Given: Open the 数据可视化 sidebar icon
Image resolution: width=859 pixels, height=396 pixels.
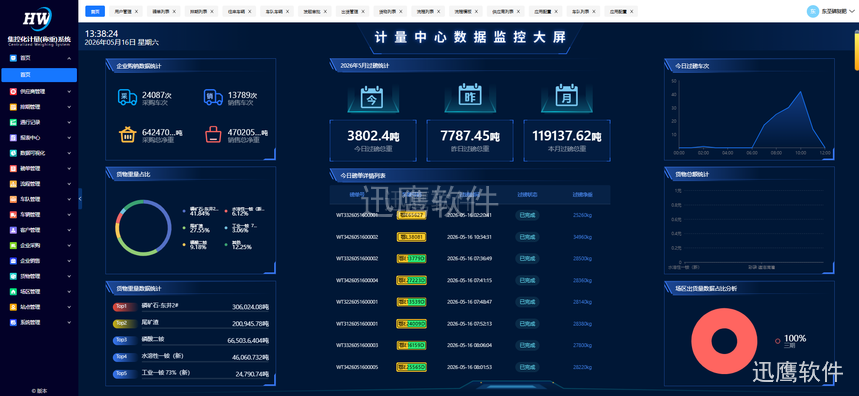Looking at the screenshot, I should (13, 153).
